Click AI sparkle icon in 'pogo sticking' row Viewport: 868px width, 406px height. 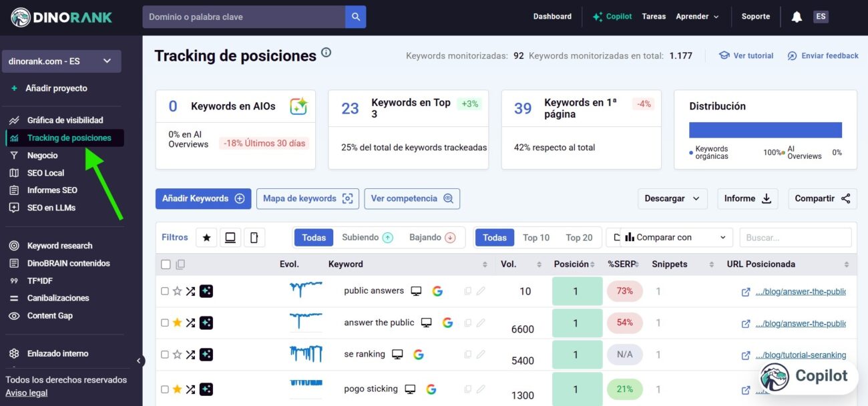206,389
